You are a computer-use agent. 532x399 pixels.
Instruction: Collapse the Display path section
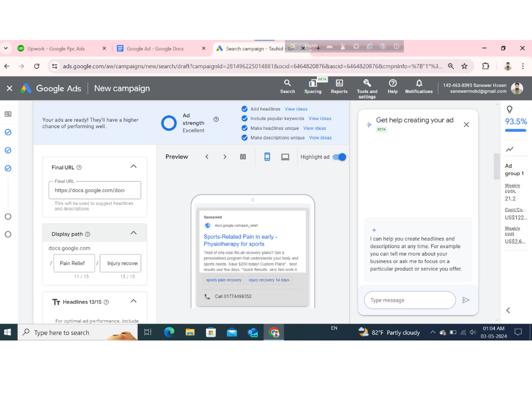point(134,233)
